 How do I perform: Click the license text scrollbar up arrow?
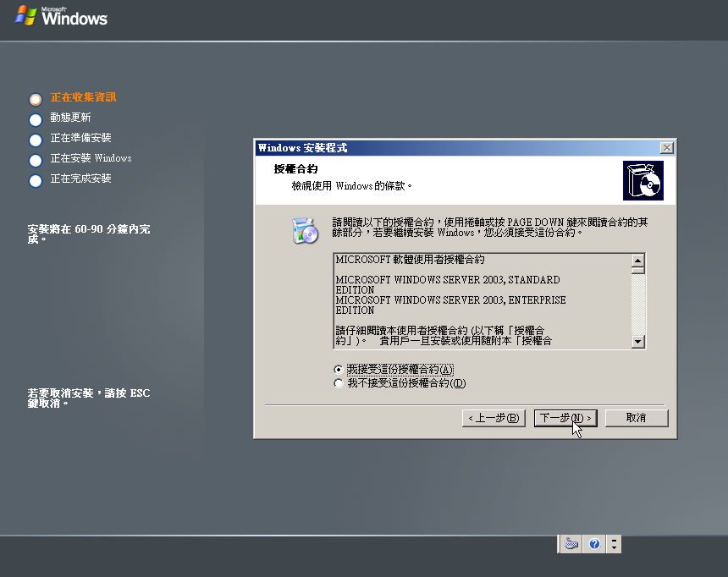638,260
